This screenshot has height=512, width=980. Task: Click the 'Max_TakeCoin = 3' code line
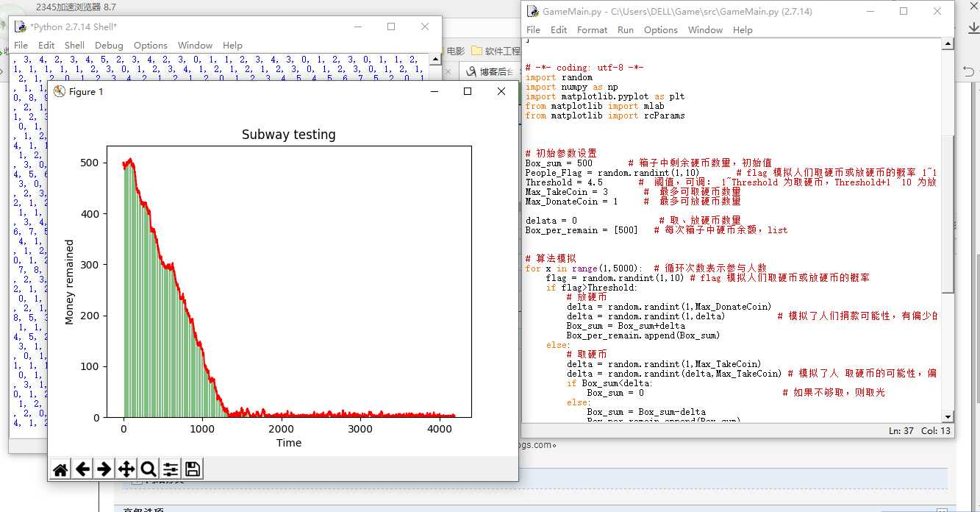566,192
